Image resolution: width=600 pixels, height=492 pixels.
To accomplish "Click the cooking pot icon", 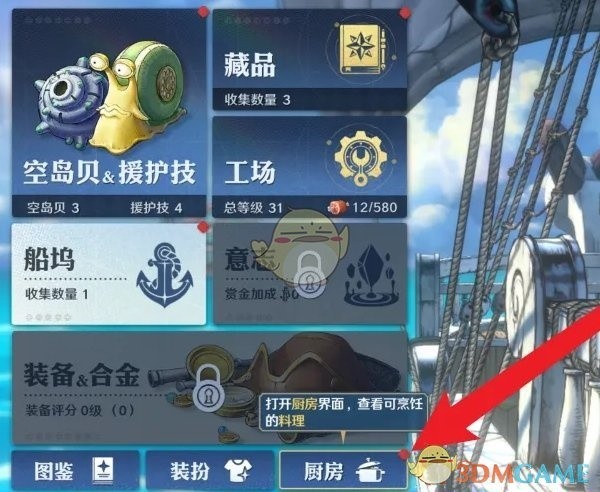I will 370,470.
